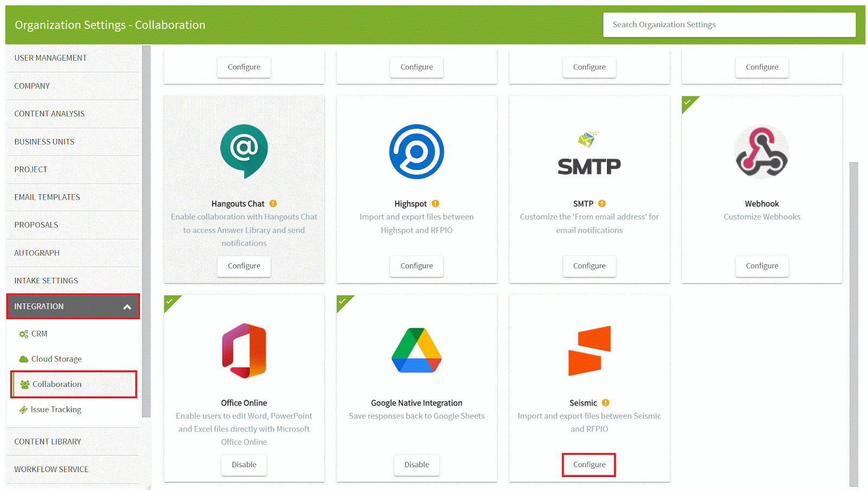This screenshot has width=868, height=490.
Task: Click the CRM gears icon in sidebar
Action: pyautogui.click(x=23, y=334)
